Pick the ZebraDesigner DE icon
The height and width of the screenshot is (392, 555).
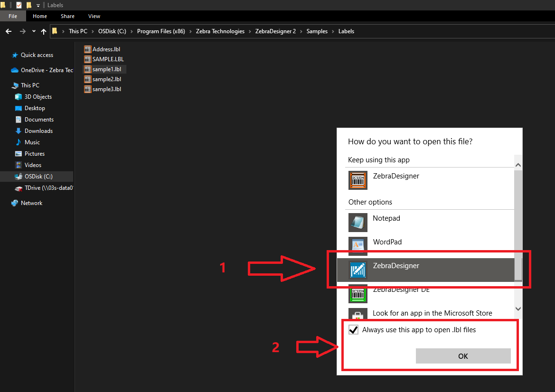pos(357,294)
